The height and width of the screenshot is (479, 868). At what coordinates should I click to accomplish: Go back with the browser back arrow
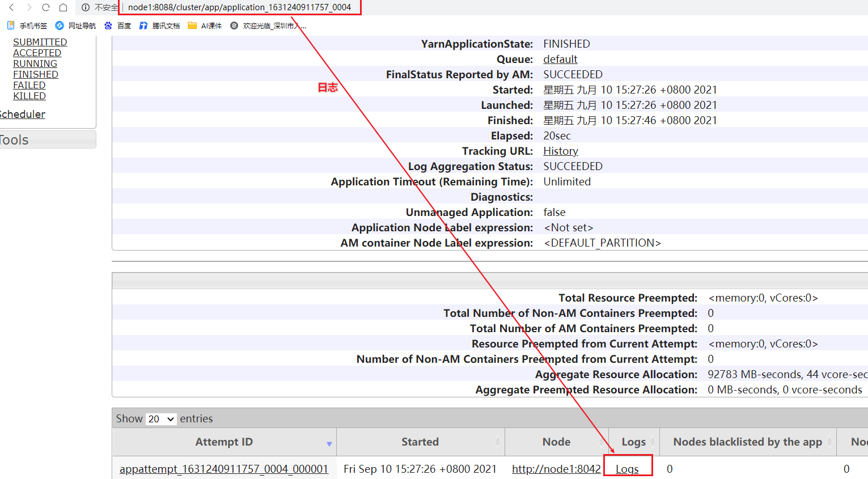pyautogui.click(x=11, y=7)
